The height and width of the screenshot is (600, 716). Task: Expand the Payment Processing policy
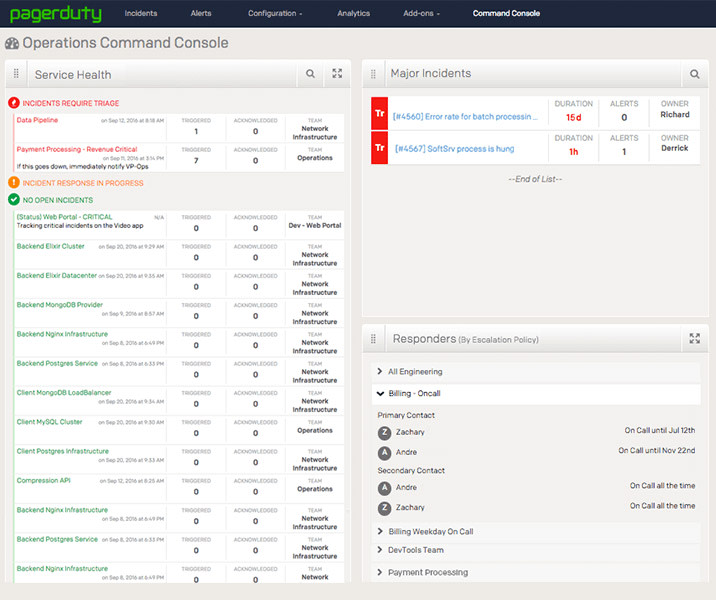(x=536, y=572)
